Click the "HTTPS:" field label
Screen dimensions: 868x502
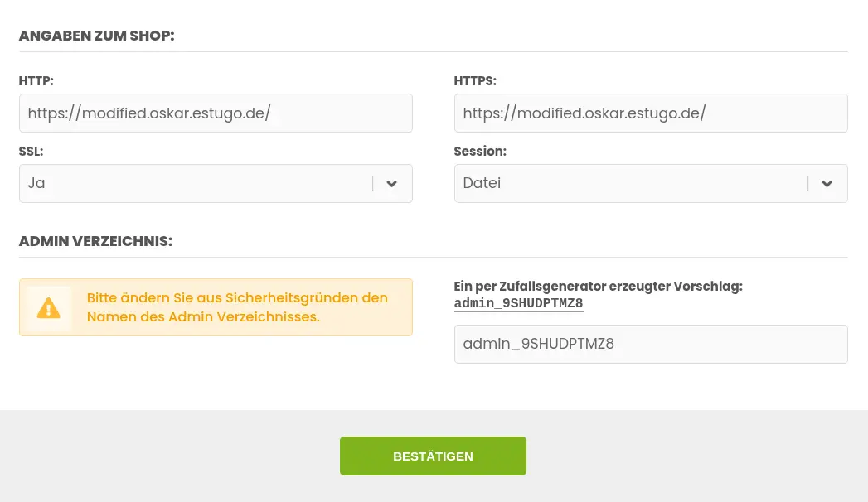(475, 81)
